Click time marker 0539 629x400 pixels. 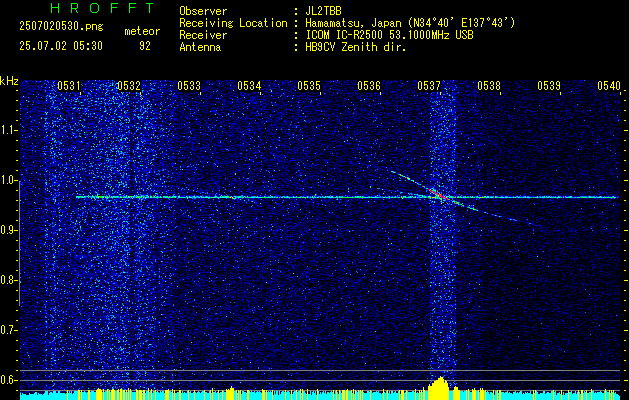pos(549,85)
